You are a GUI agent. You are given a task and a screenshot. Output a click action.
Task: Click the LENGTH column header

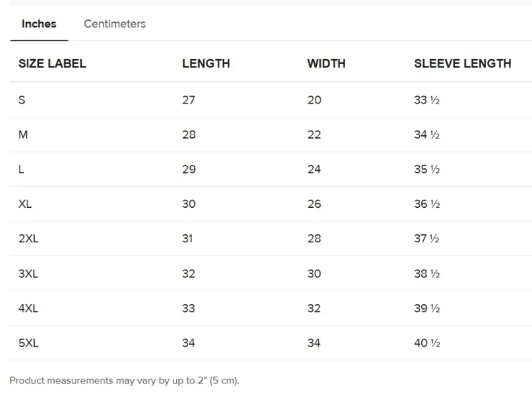206,64
